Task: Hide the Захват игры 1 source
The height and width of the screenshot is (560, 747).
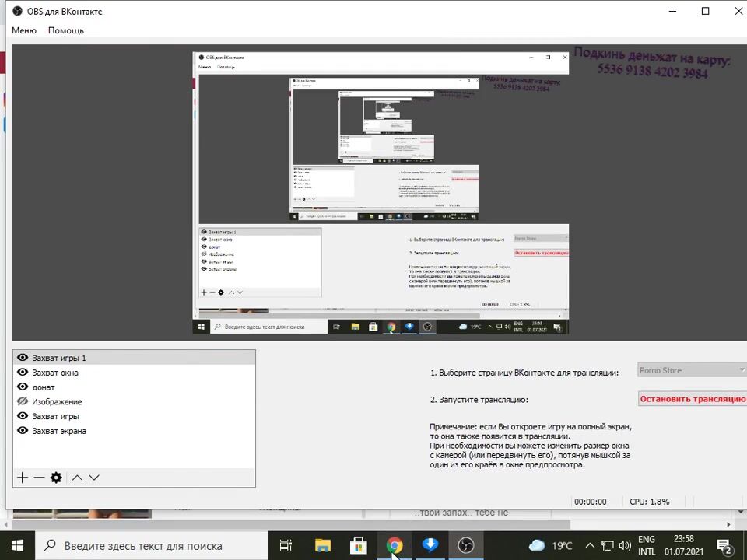Action: click(23, 358)
